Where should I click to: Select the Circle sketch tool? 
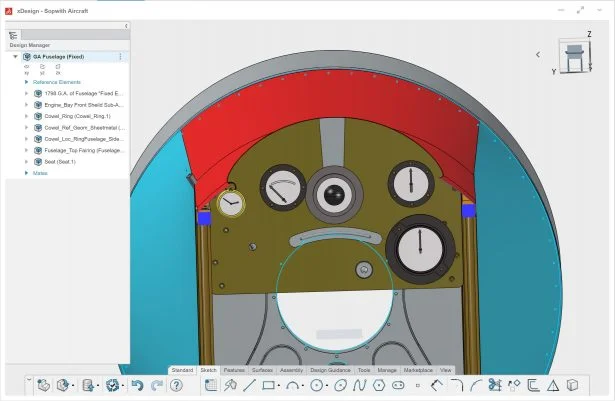(317, 385)
